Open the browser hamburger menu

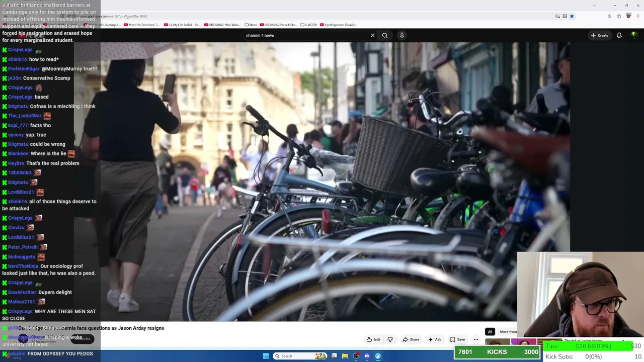point(637,16)
